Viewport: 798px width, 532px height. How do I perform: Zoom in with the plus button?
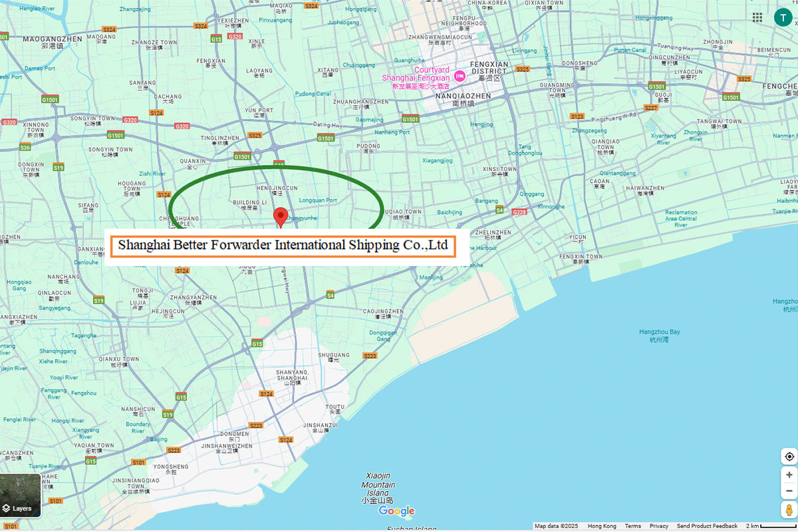click(x=789, y=475)
